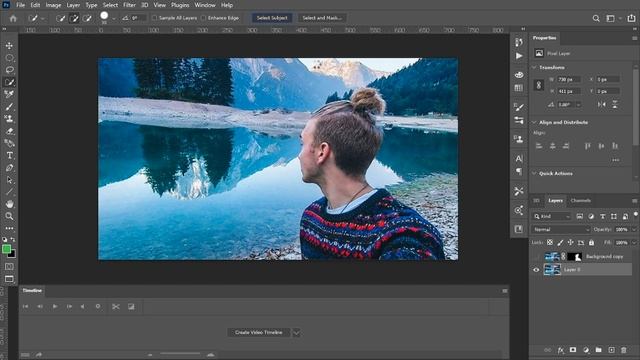
Task: Toggle the pixel layer filter icon
Action: [580, 216]
